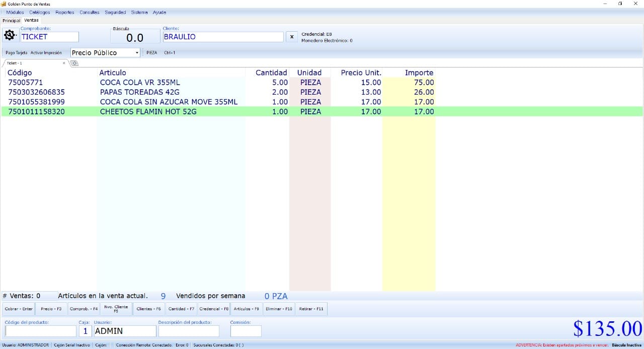Click code 7501055381999
Viewport: 644px width, 349px height.
pos(36,102)
